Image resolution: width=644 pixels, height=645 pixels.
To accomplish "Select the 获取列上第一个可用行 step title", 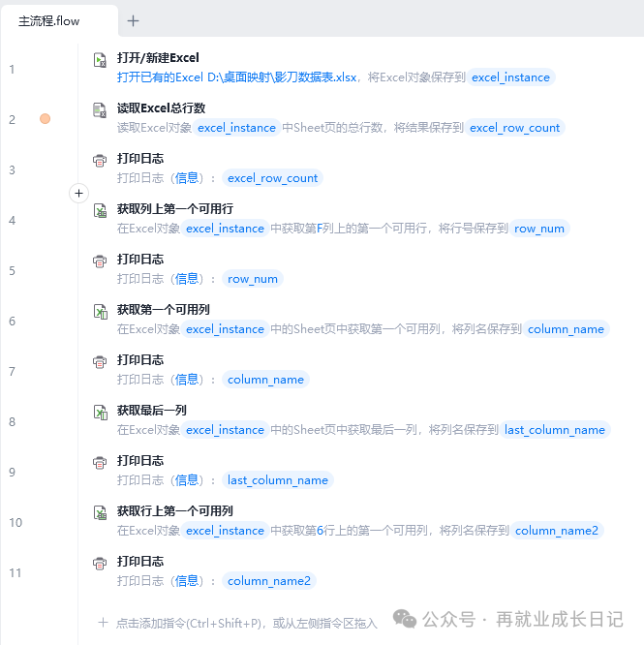I will click(175, 209).
